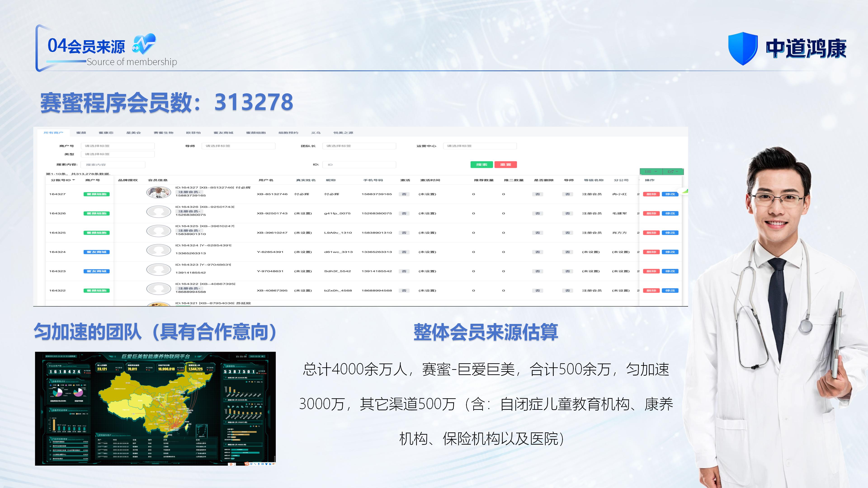Edit row 164327 with 修改
This screenshot has height=488, width=868.
pos(670,194)
